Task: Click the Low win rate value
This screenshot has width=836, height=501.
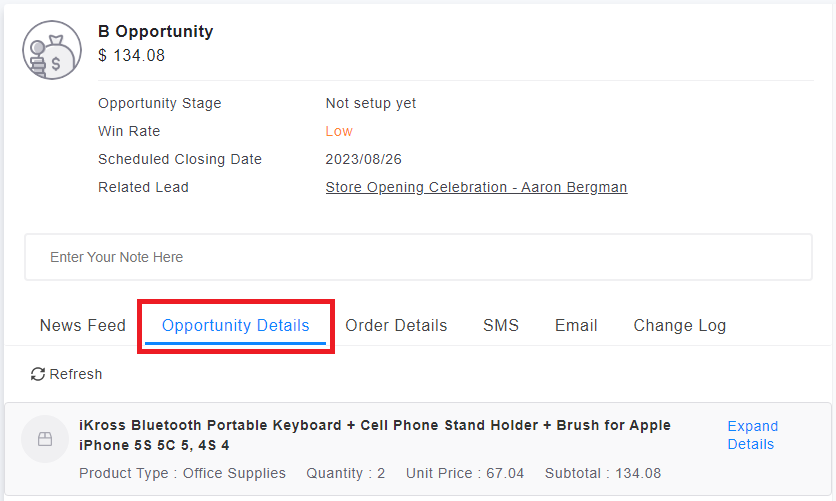Action: pos(339,131)
